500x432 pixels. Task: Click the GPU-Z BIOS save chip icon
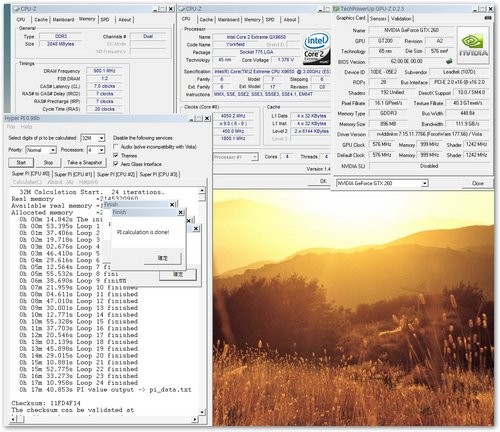click(449, 61)
